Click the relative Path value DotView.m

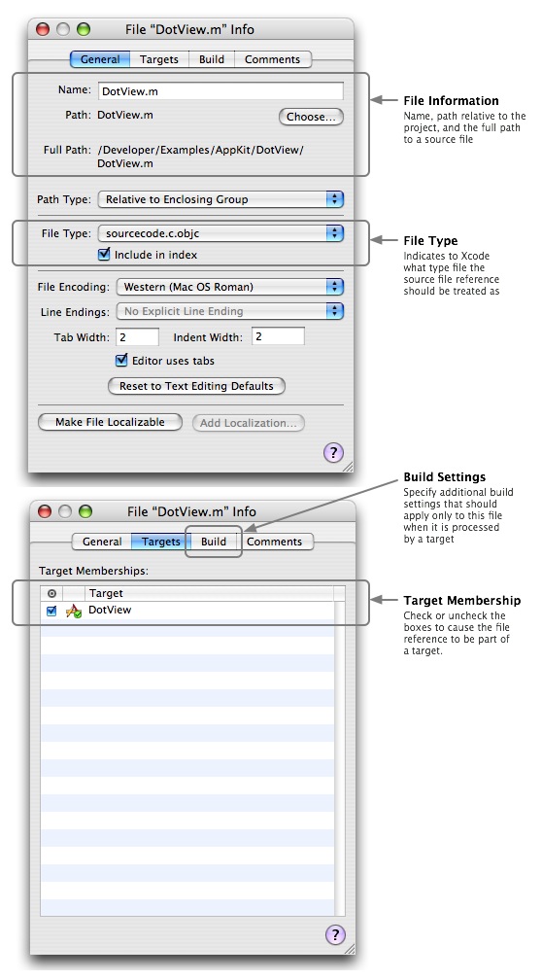(125, 115)
